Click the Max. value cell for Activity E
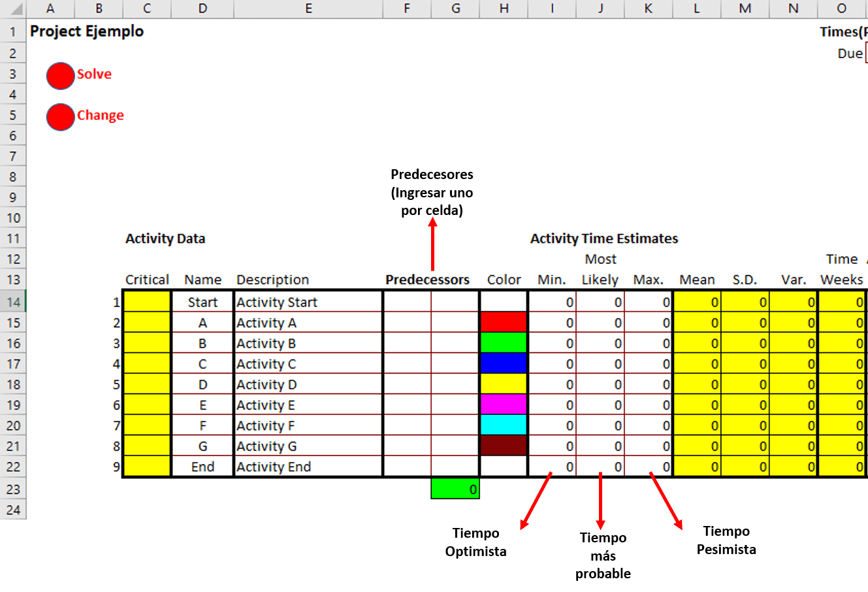Screen dimensions: 868x592 tap(649, 404)
